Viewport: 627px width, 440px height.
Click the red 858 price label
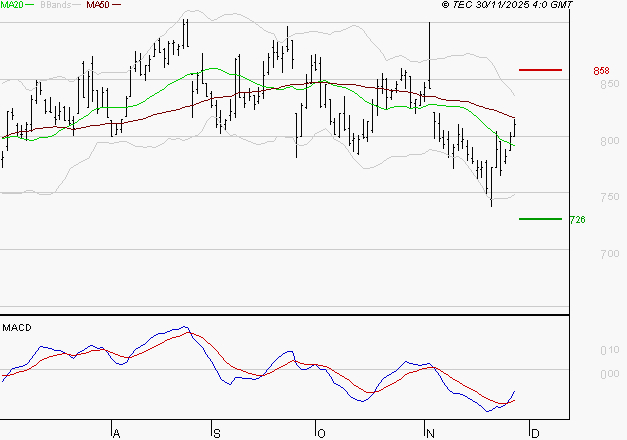pos(601,71)
